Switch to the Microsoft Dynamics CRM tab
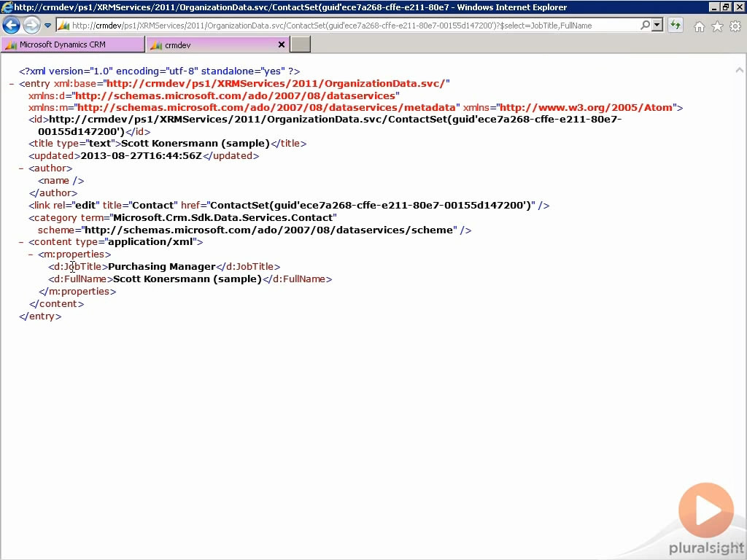Image resolution: width=747 pixels, height=560 pixels. tap(72, 44)
